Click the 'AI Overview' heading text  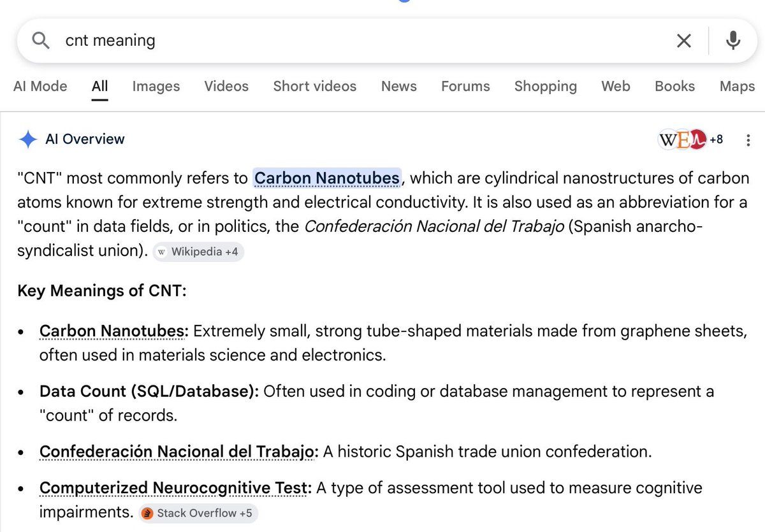pos(85,140)
